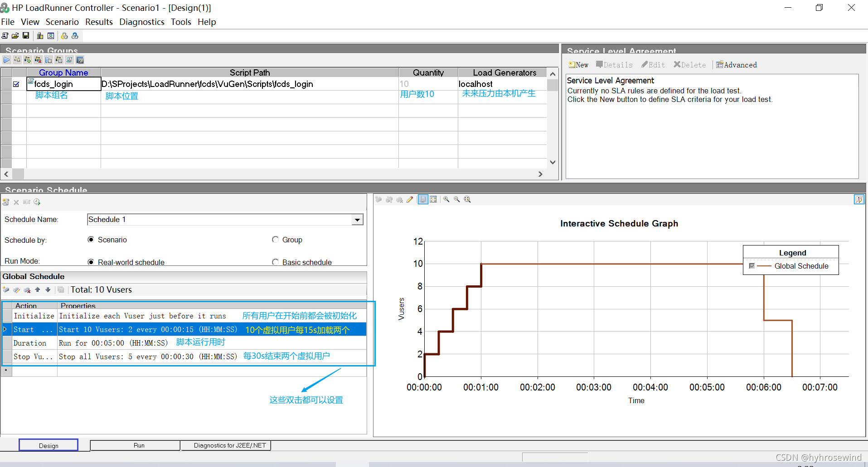This screenshot has width=868, height=467.
Task: Open the Help menu
Action: [x=207, y=22]
